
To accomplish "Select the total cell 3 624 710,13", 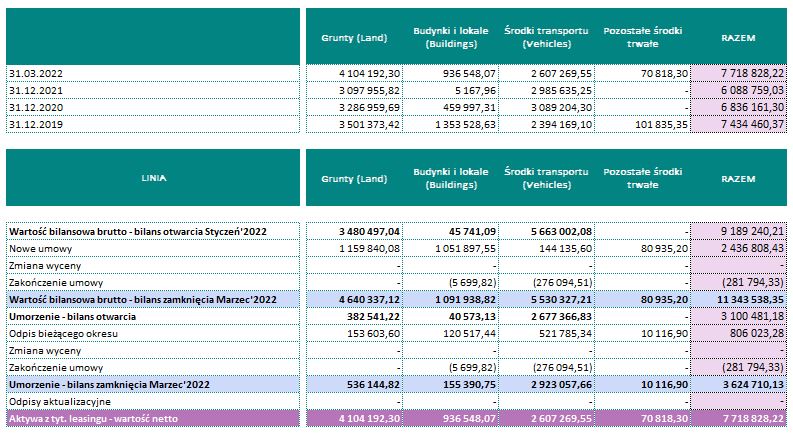I will coord(745,383).
